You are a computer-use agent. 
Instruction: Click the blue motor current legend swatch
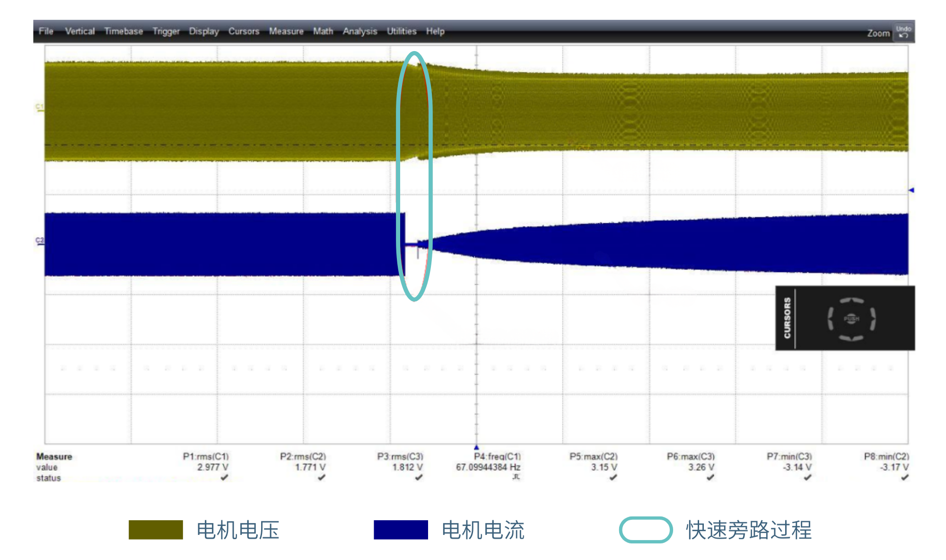click(x=401, y=530)
